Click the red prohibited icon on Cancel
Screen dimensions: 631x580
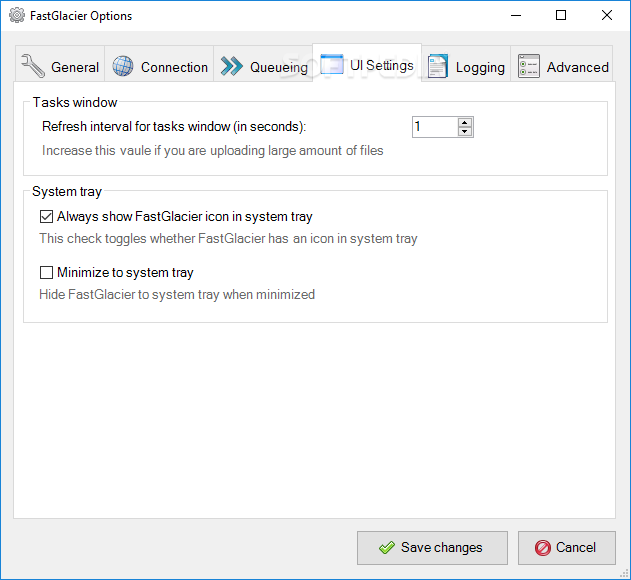pyautogui.click(x=542, y=548)
